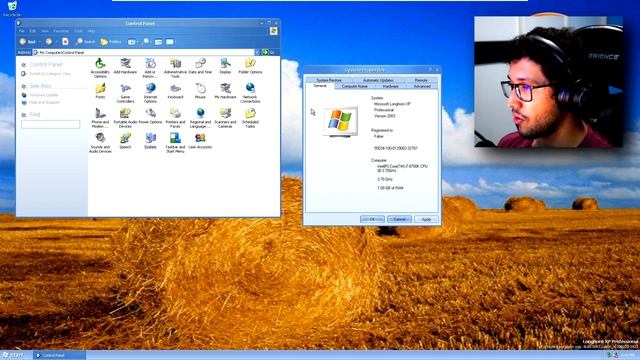The image size is (640, 360).
Task: Open the Favorites menu
Action: (x=61, y=31)
